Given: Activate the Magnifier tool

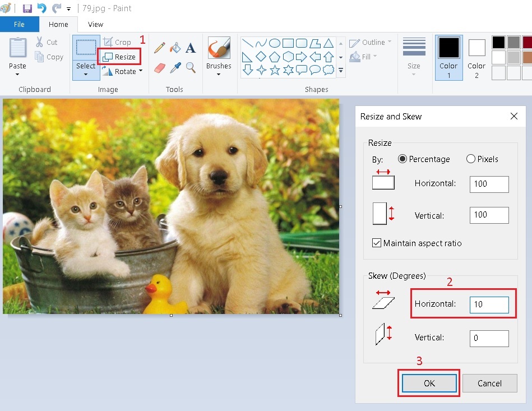Looking at the screenshot, I should point(191,67).
